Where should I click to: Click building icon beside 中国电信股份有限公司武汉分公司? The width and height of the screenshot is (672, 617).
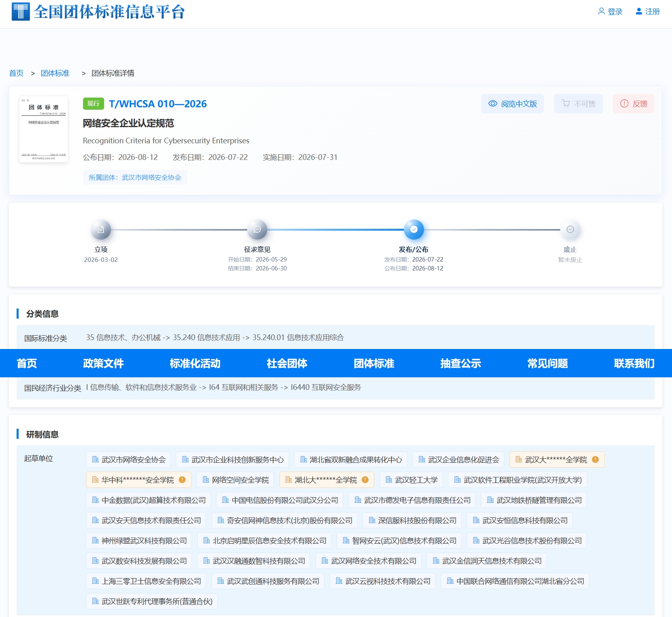(x=226, y=500)
